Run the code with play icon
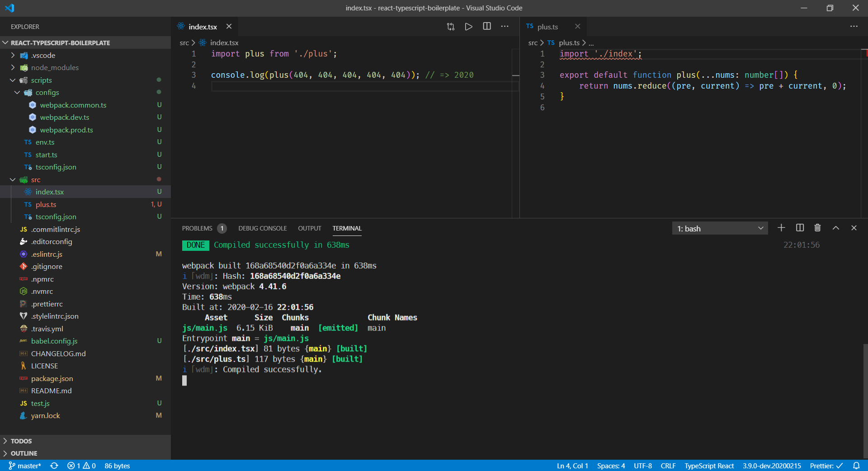The width and height of the screenshot is (868, 471). click(x=469, y=27)
